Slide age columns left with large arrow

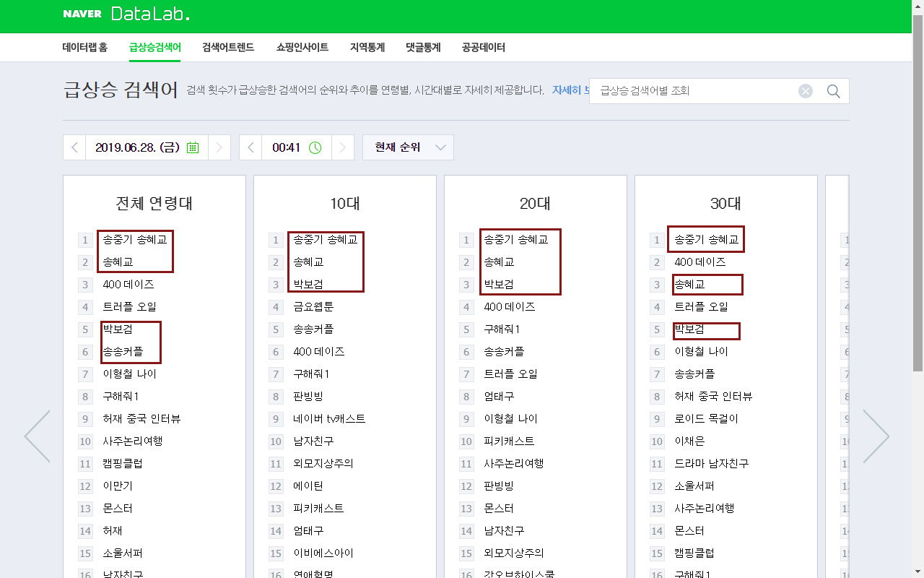tap(38, 436)
